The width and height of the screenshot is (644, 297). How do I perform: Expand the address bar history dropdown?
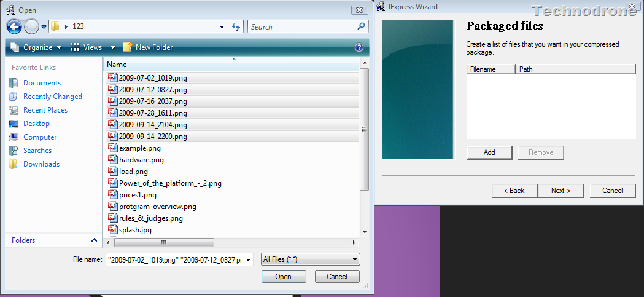tap(222, 26)
